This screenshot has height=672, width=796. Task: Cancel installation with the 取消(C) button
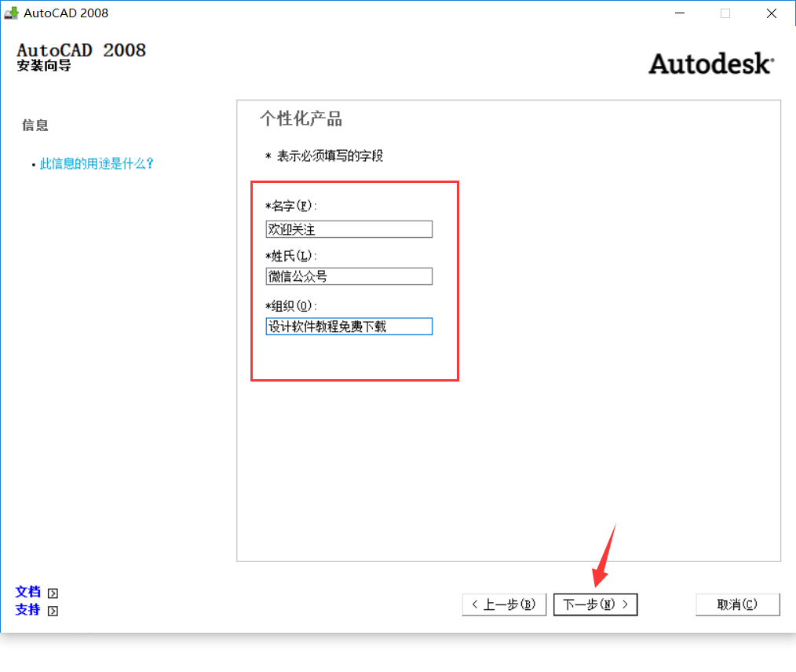click(x=737, y=604)
